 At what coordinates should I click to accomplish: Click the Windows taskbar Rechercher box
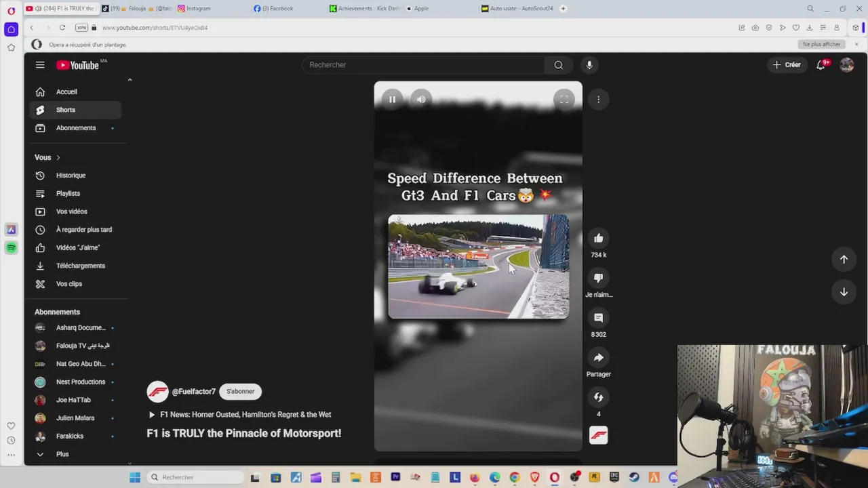point(194,477)
